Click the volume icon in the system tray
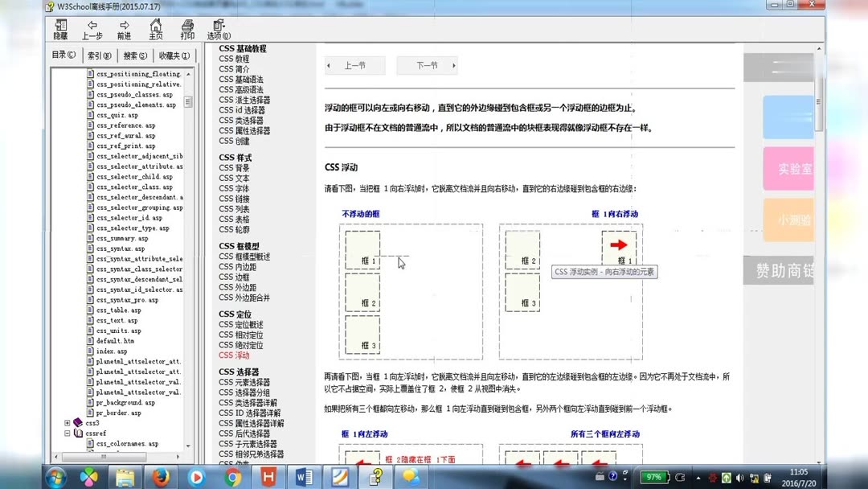The width and height of the screenshot is (868, 489). [x=739, y=478]
